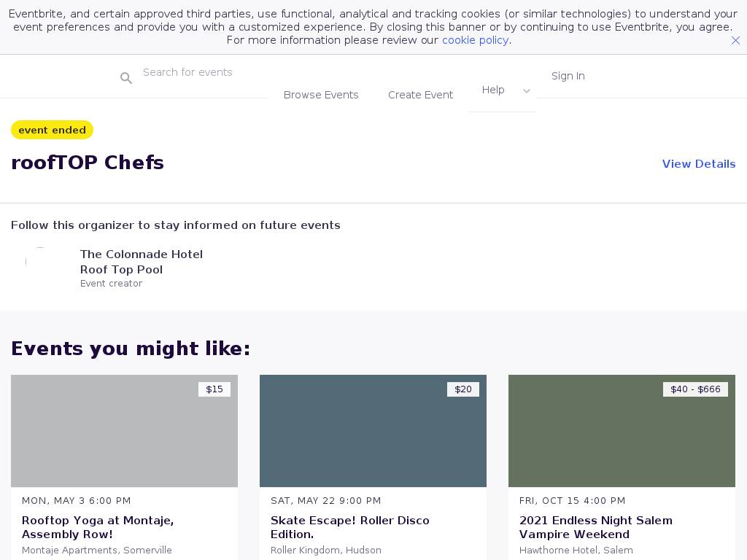Click the $15 price tag
The height and width of the screenshot is (560, 747).
[x=214, y=389]
